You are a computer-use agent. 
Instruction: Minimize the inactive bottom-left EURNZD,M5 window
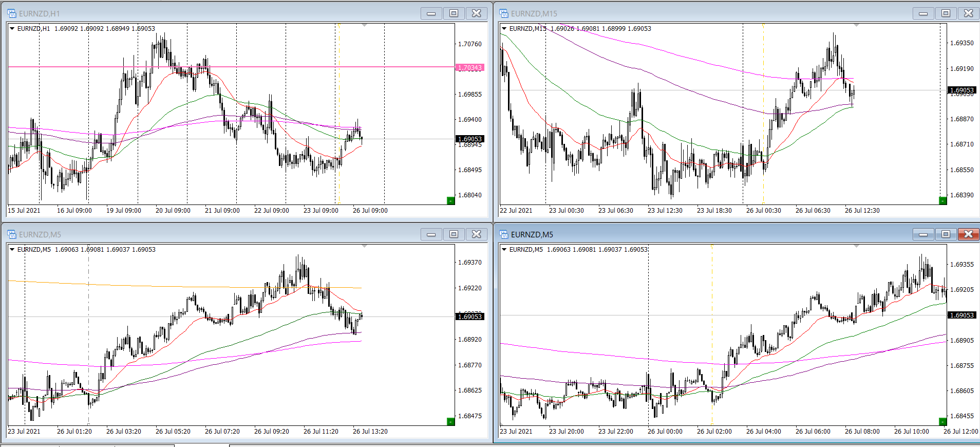pos(431,234)
